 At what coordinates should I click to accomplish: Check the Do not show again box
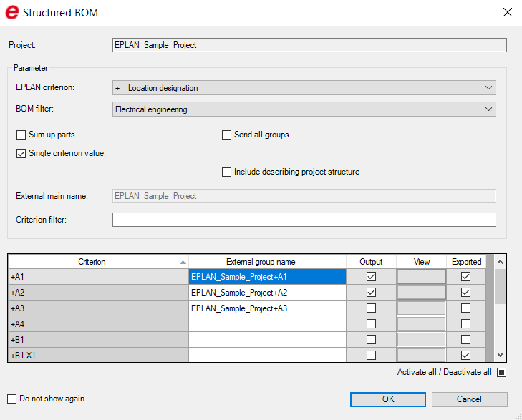(x=11, y=399)
